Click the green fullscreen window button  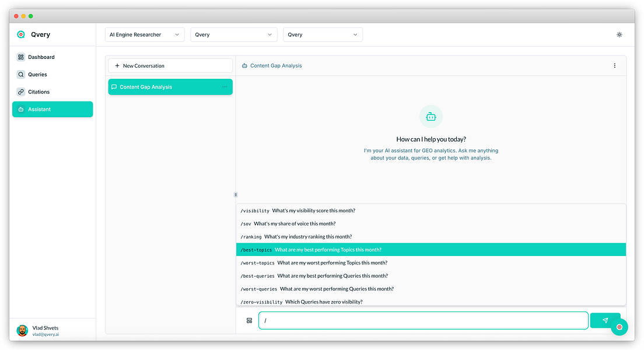pyautogui.click(x=31, y=16)
